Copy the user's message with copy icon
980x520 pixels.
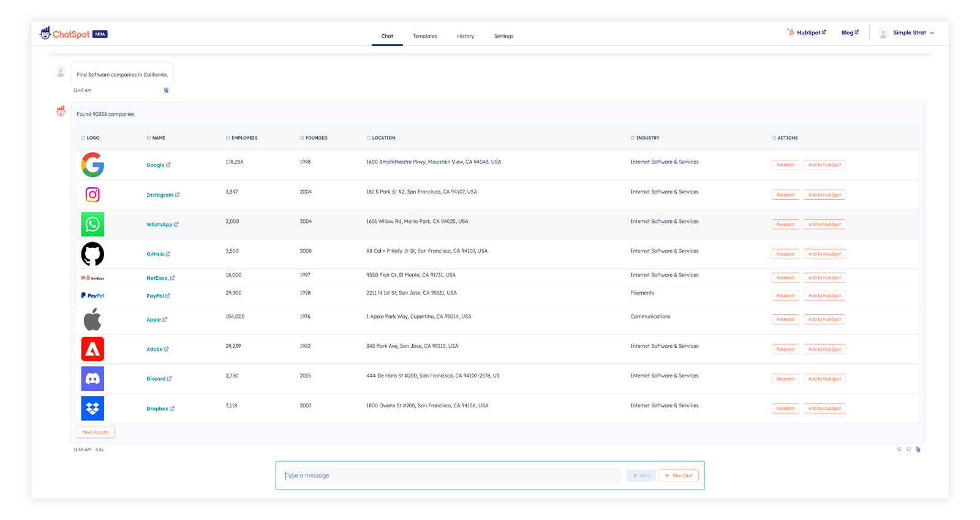point(166,90)
